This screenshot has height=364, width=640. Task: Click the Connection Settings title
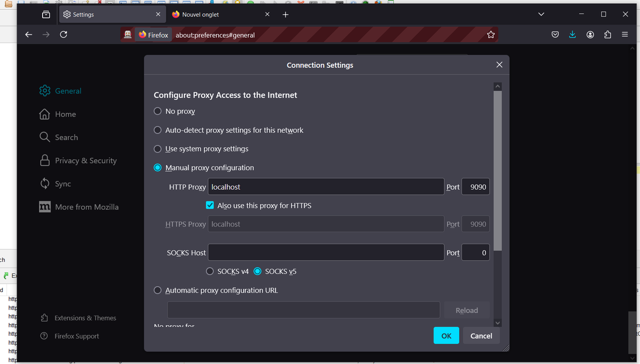click(320, 65)
